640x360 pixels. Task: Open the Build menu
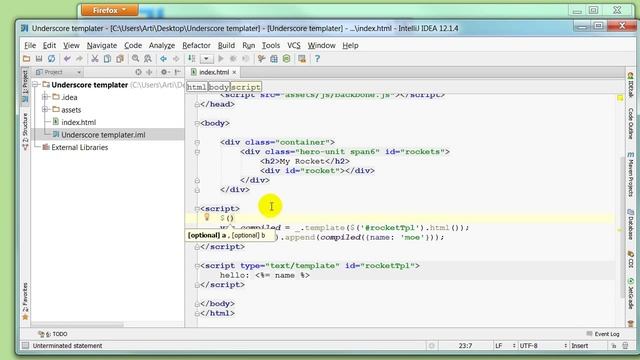click(226, 45)
